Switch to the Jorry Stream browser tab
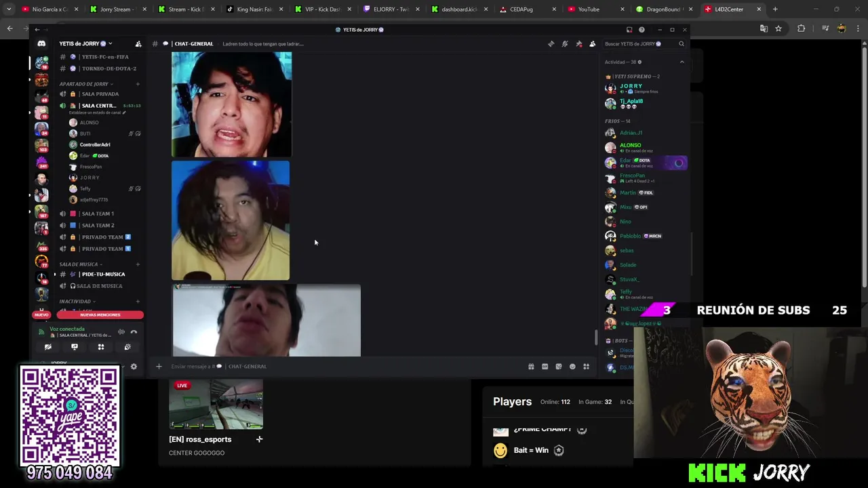The width and height of the screenshot is (868, 488). tap(115, 9)
